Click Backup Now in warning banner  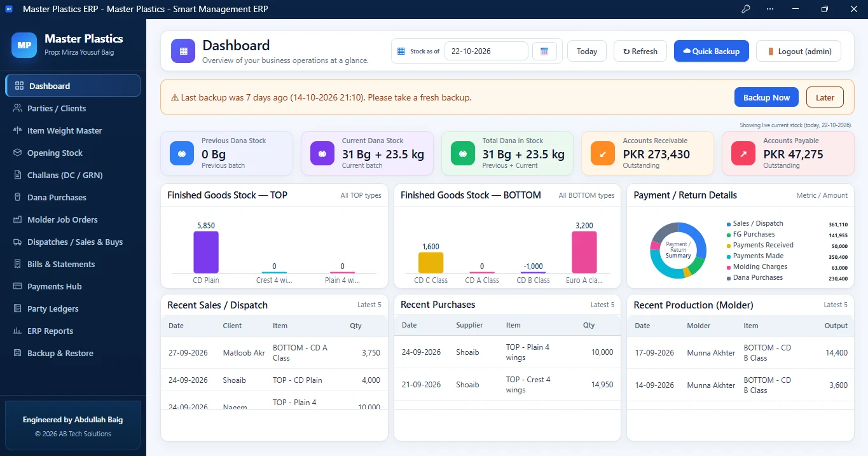[x=766, y=97]
